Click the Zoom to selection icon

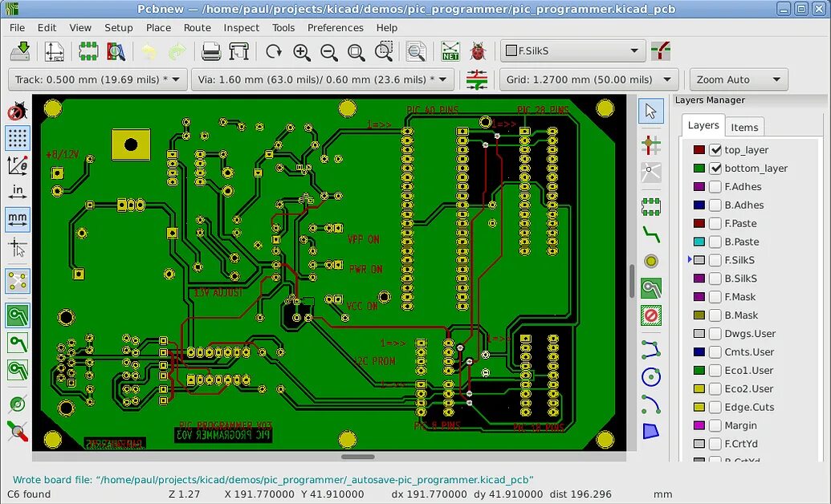pos(384,51)
